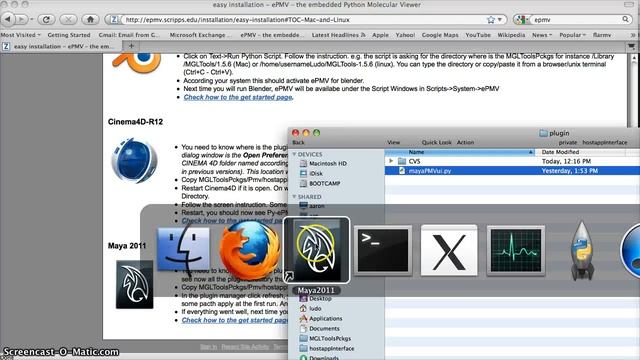Bookmark page with star icon

point(491,20)
